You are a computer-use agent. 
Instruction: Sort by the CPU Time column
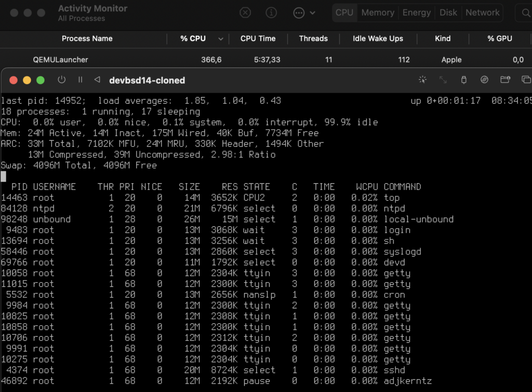[258, 38]
